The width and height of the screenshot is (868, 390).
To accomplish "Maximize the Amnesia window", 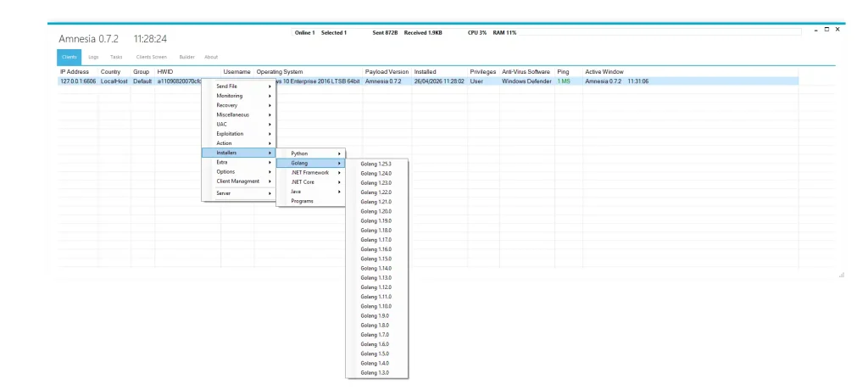I will (826, 30).
